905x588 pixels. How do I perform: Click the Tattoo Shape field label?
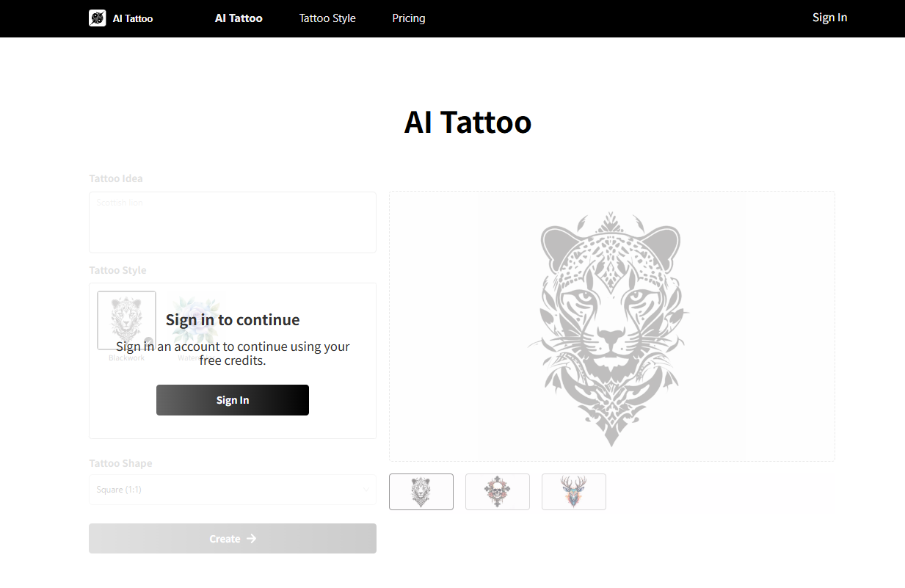tap(120, 463)
